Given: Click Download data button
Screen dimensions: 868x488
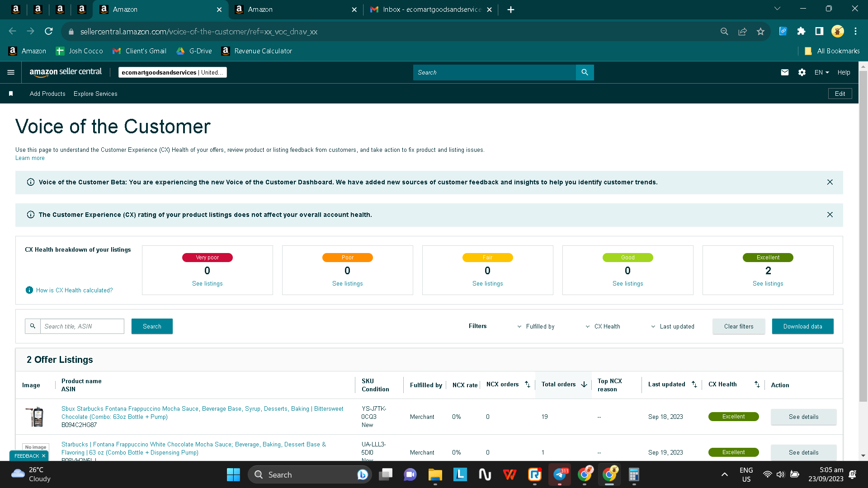Looking at the screenshot, I should [x=803, y=326].
